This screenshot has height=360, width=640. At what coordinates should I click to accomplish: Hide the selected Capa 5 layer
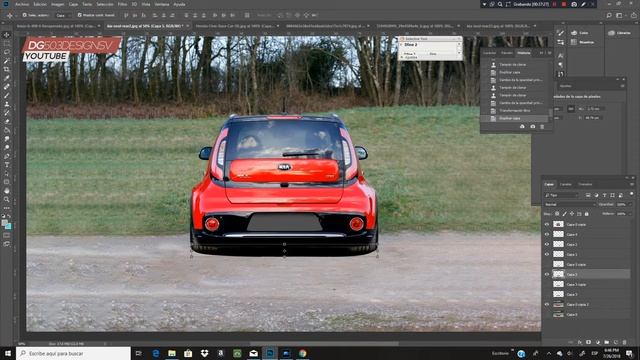[547, 274]
